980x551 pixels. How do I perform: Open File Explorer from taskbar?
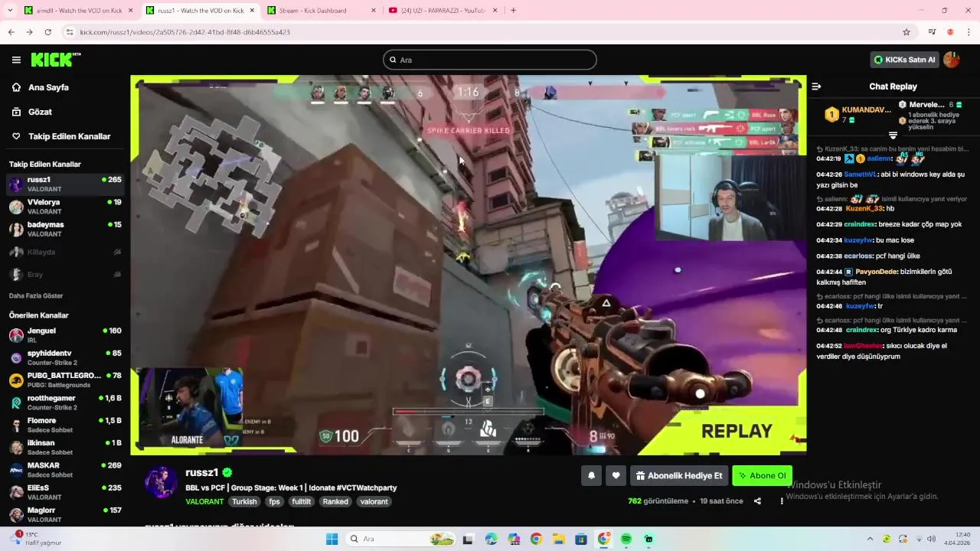pos(559,539)
